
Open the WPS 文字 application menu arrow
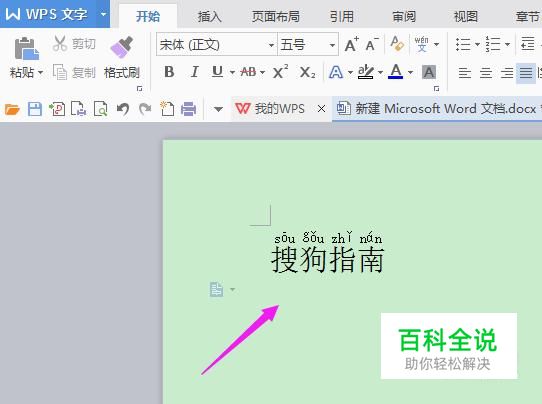tap(103, 14)
